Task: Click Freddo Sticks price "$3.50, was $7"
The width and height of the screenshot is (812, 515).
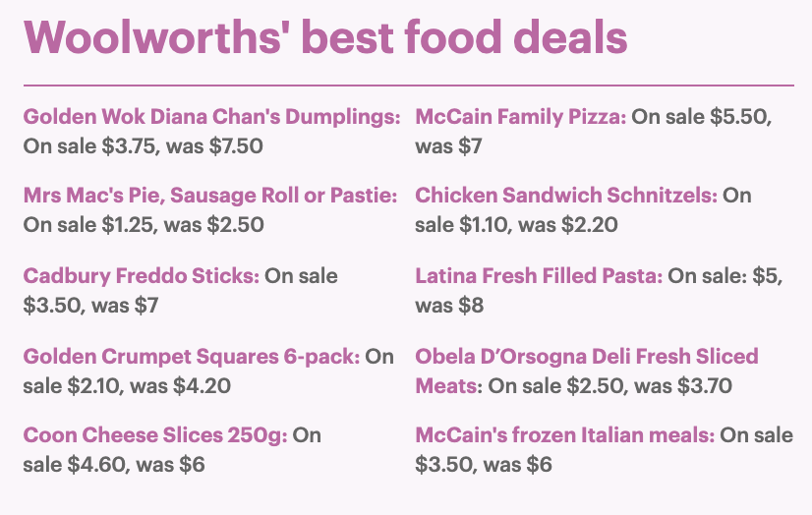Action: (91, 306)
